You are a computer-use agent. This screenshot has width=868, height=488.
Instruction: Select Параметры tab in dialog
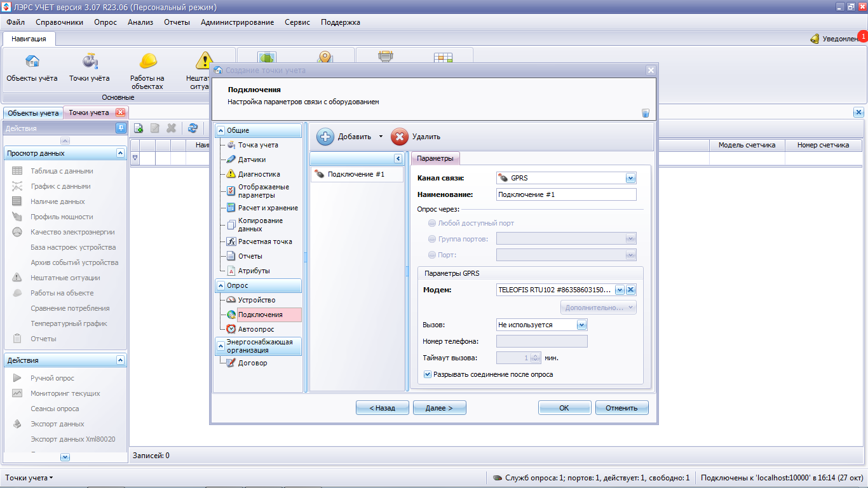(435, 158)
